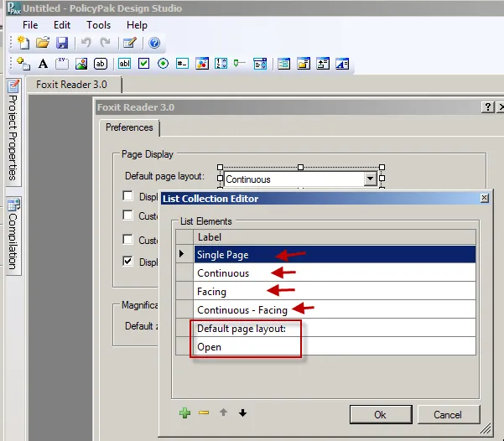The width and height of the screenshot is (504, 441).
Task: Add a new tab control icon
Action: click(x=23, y=64)
